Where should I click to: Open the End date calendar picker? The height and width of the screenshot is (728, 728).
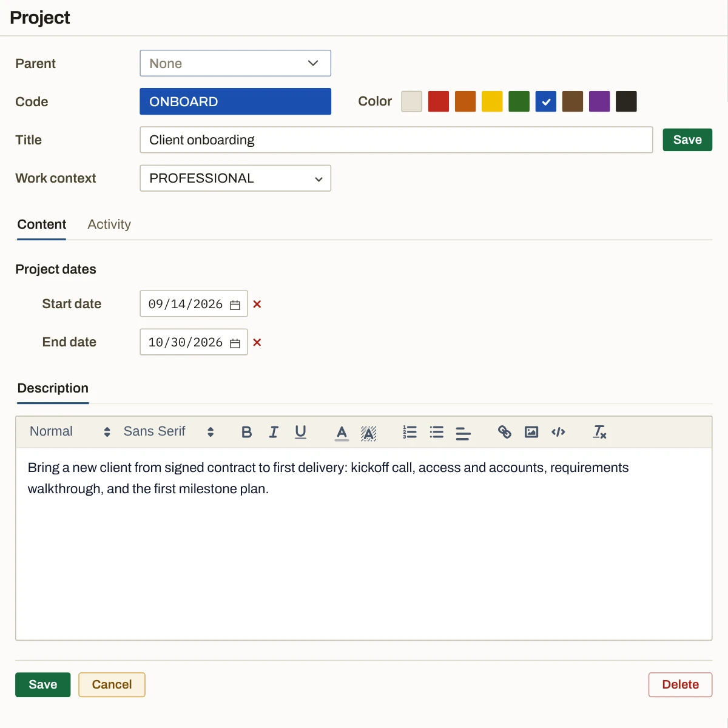pos(235,343)
